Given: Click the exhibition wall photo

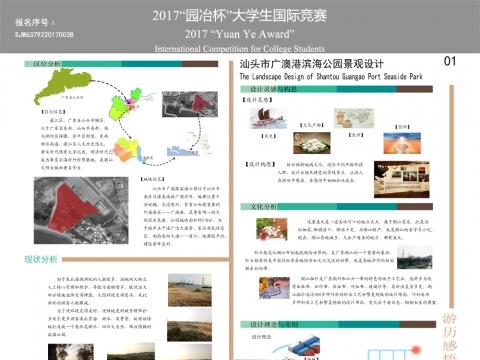Looking at the screenshot, I should pos(402,179).
